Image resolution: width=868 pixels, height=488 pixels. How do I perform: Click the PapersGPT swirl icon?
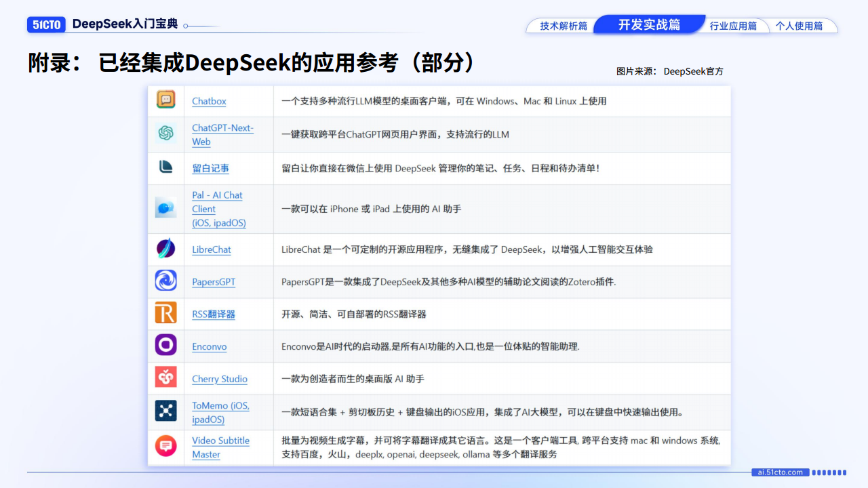pyautogui.click(x=165, y=281)
